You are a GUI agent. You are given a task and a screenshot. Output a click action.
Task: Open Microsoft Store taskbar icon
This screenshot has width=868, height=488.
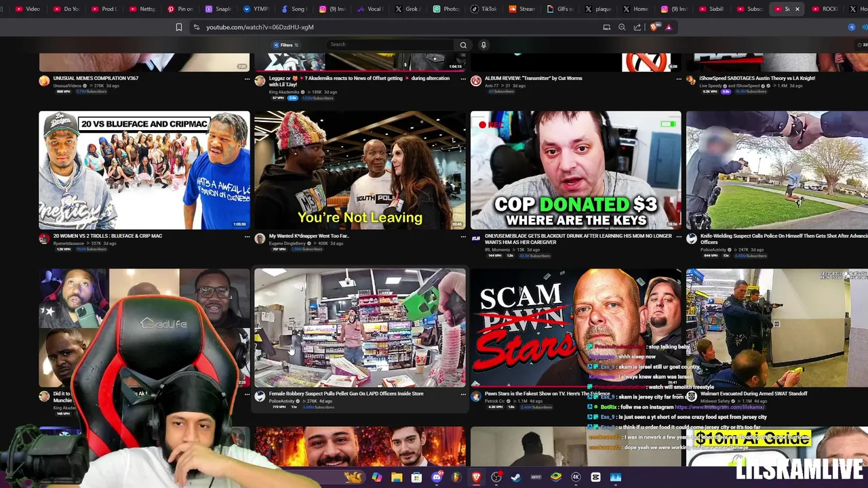[x=416, y=477]
